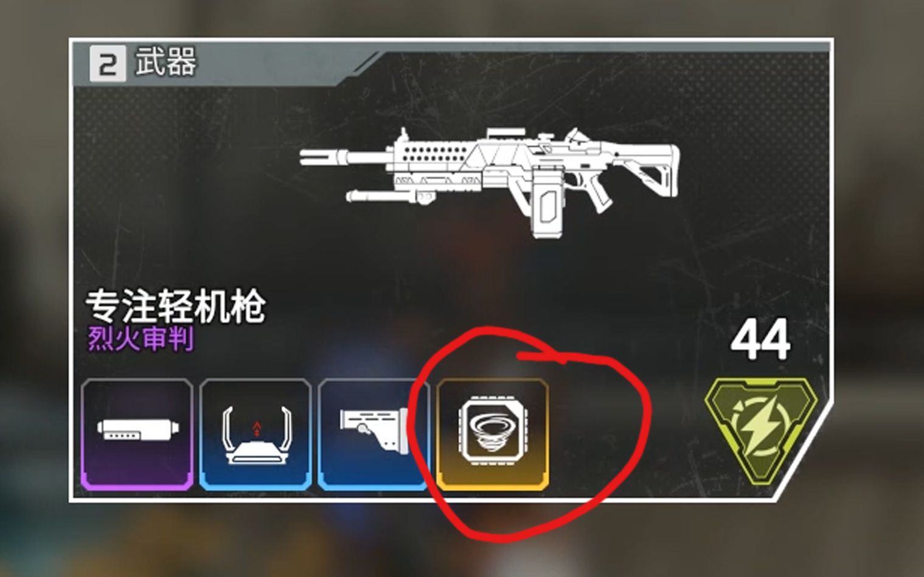
Task: Click the tail stroke of the red circle
Action: point(541,358)
